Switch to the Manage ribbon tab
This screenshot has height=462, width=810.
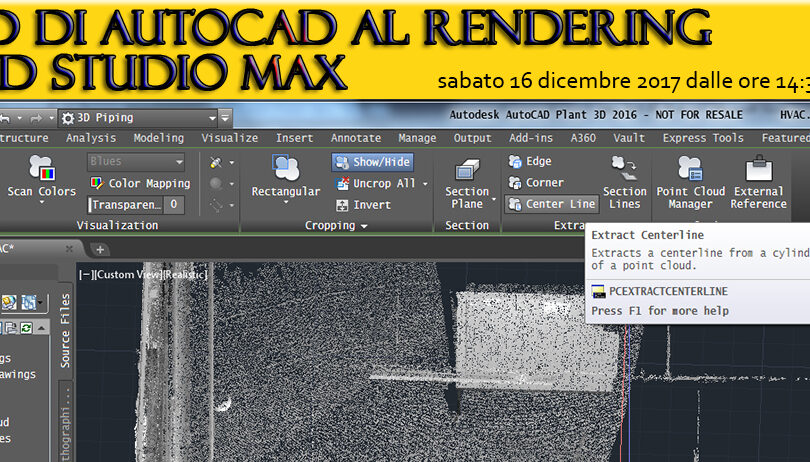417,138
